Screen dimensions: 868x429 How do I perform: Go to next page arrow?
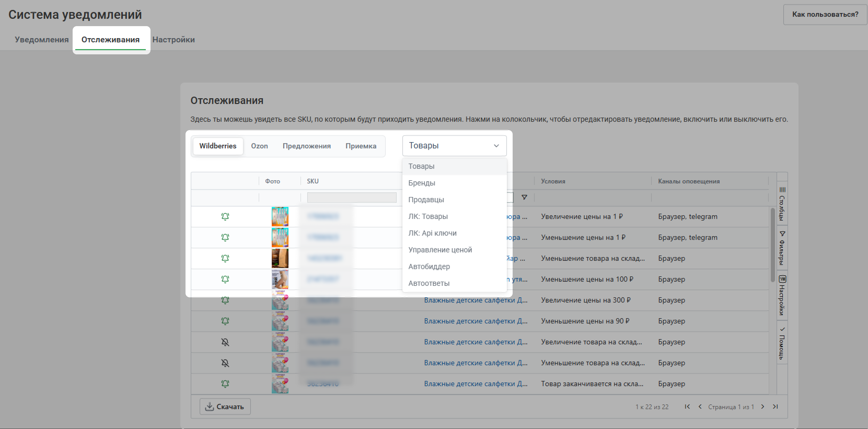tap(763, 407)
